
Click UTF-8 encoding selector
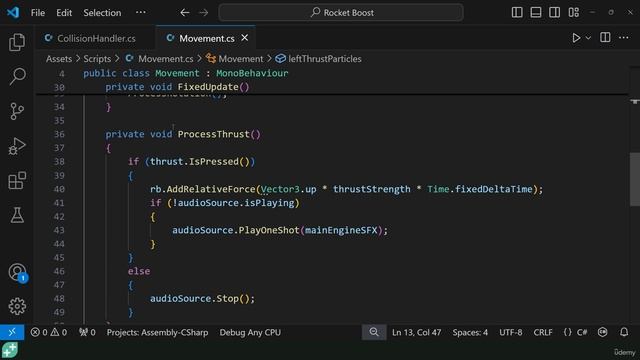511,332
